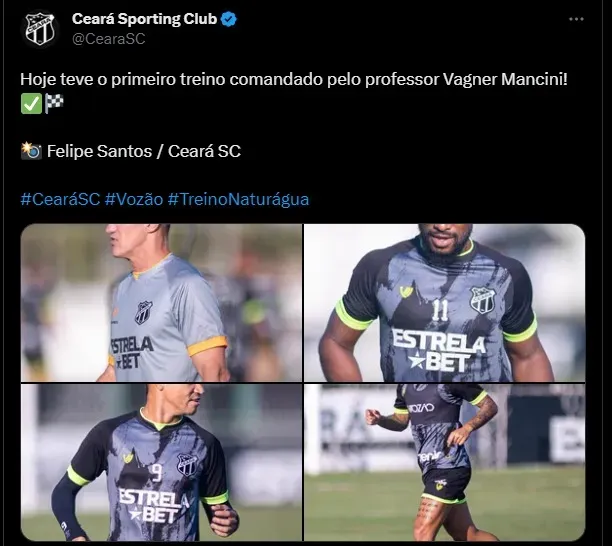This screenshot has height=546, width=612.
Task: Open the Ceará Sporting Club display name
Action: [144, 19]
